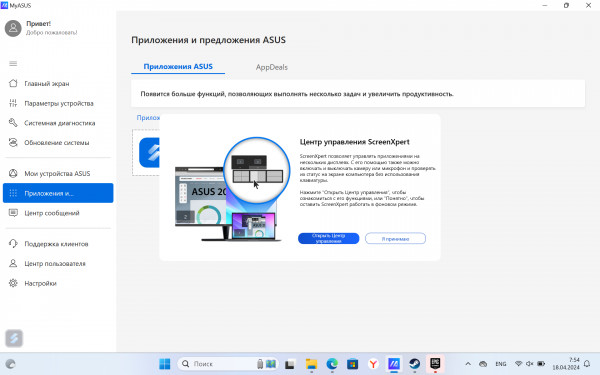Collapse the sidebar with the hamburger menu icon

tap(13, 64)
